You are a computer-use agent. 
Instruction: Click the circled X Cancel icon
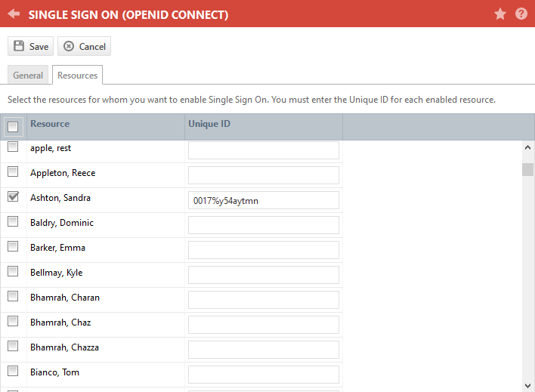(x=69, y=46)
